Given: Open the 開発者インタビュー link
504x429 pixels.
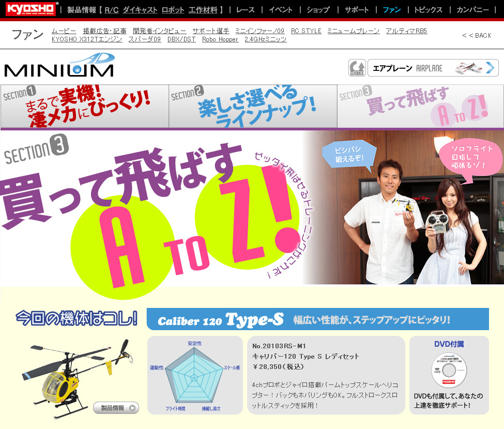Looking at the screenshot, I should click(159, 31).
